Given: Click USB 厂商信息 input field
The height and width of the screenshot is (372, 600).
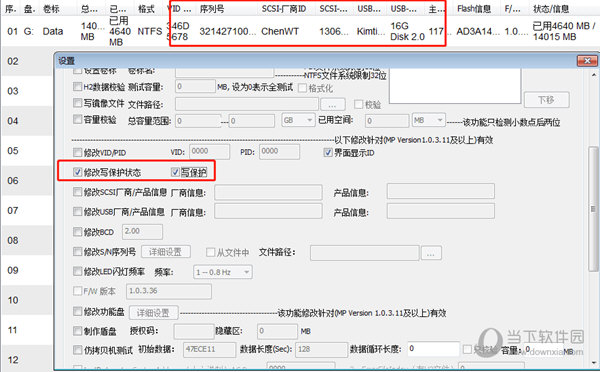Looking at the screenshot, I should (268, 211).
